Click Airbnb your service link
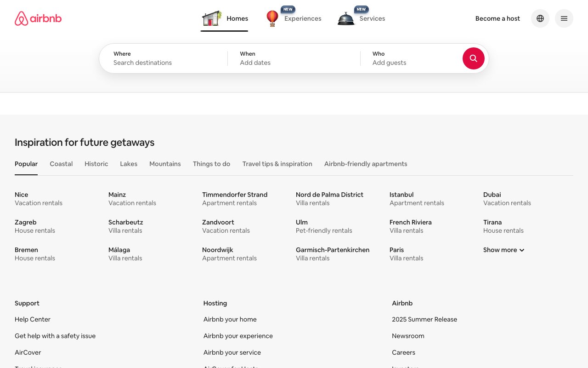This screenshot has height=368, width=588. (232, 352)
